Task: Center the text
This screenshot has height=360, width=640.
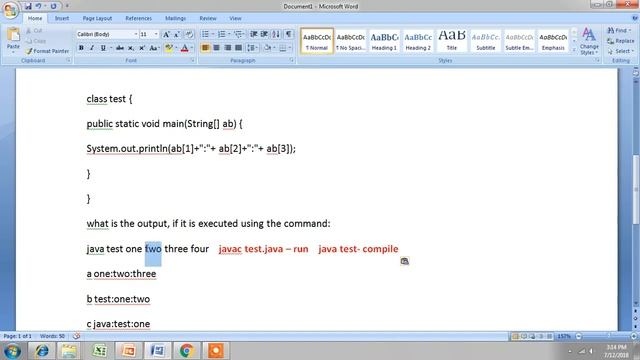Action: 216,48
